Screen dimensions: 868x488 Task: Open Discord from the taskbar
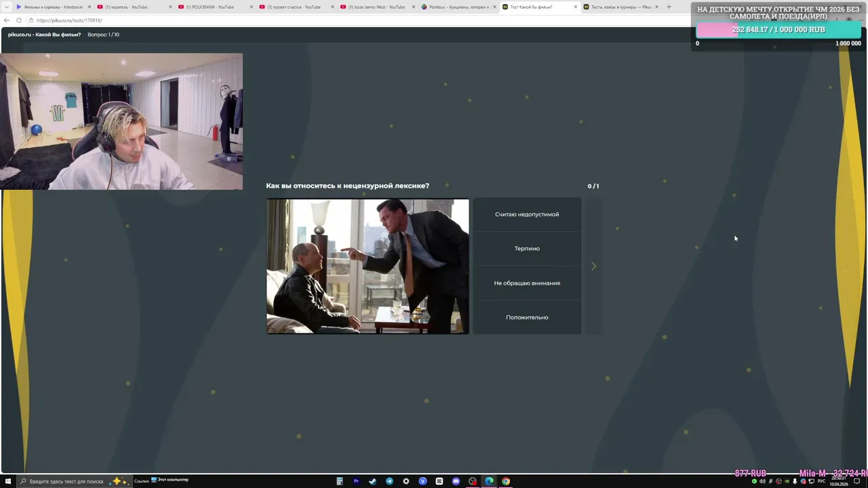pos(456,481)
